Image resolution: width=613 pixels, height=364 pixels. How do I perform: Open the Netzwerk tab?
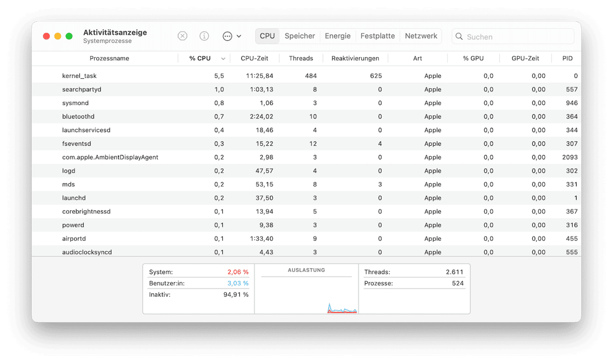click(421, 36)
